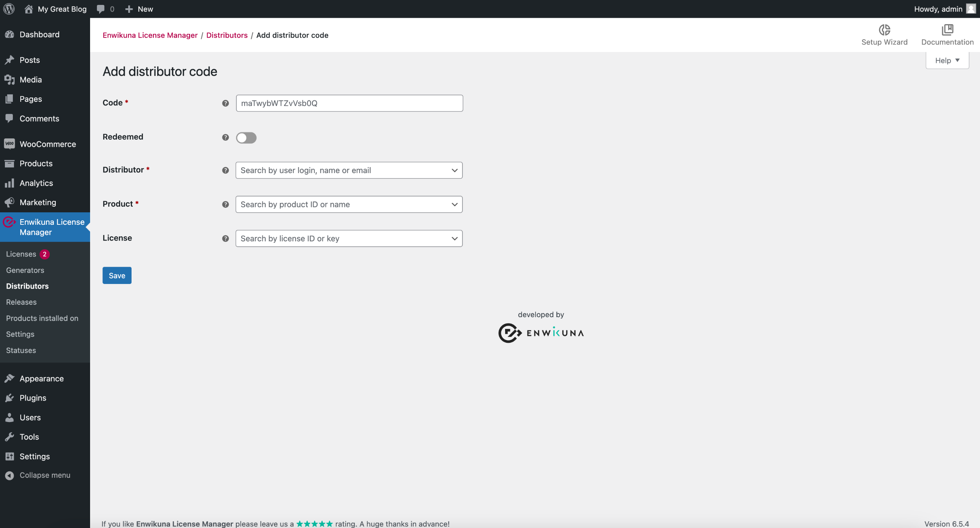980x528 pixels.
Task: Open the Licenses submenu item
Action: click(21, 253)
